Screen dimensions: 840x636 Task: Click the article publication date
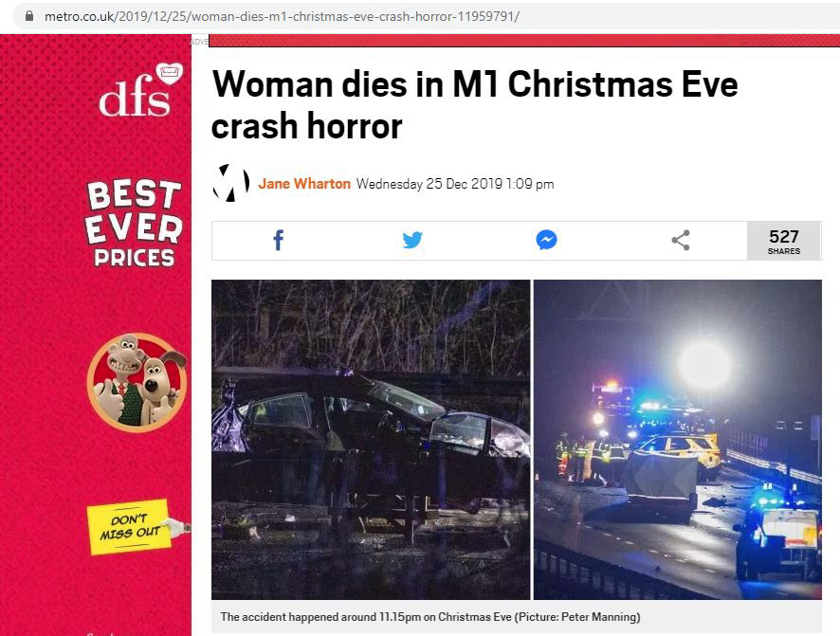pyautogui.click(x=455, y=184)
